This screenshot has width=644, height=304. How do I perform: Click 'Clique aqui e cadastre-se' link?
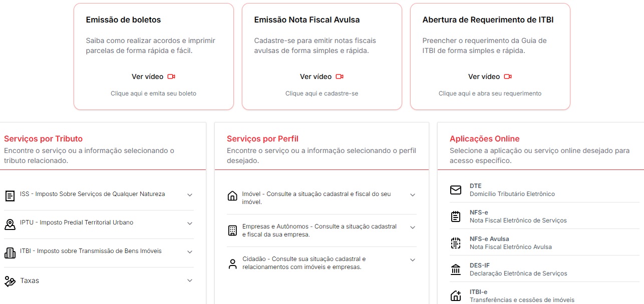point(321,93)
